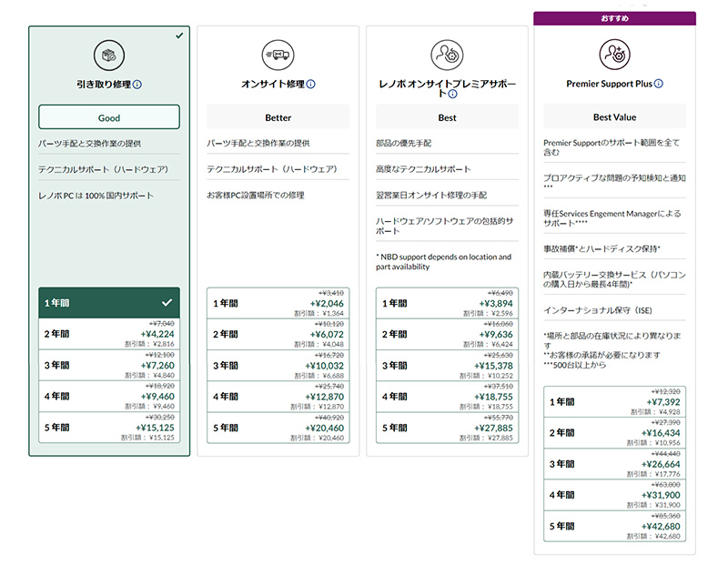This screenshot has height=575, width=728.
Task: Click the レノボ PC は 100% 国内サポート text
Action: click(96, 196)
